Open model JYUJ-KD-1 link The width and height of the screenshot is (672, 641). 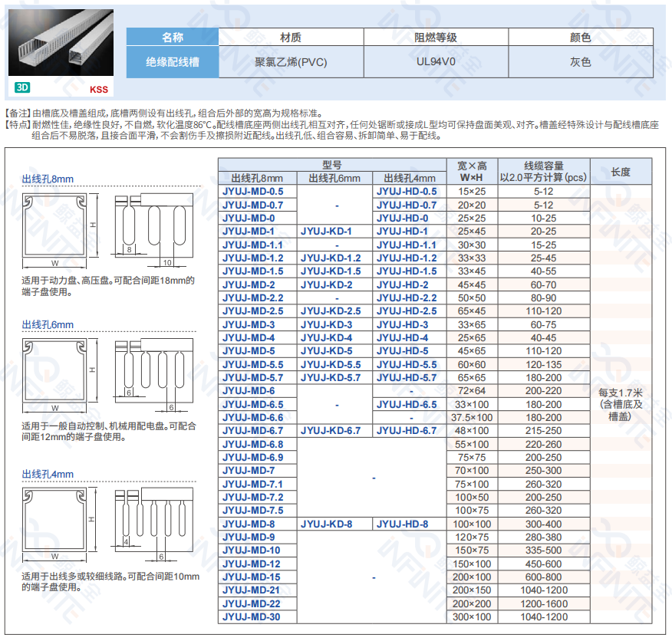pos(326,231)
